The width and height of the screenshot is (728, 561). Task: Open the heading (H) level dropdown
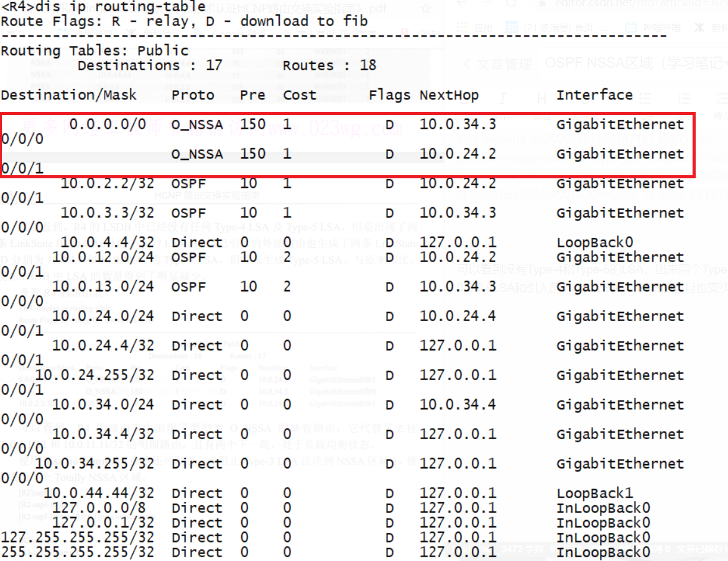(541, 98)
